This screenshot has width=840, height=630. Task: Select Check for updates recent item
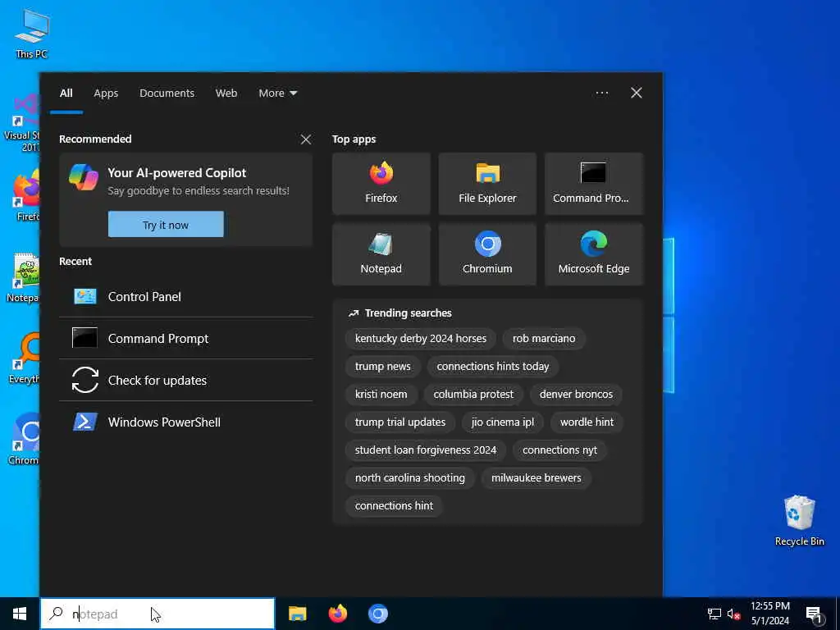pos(186,381)
